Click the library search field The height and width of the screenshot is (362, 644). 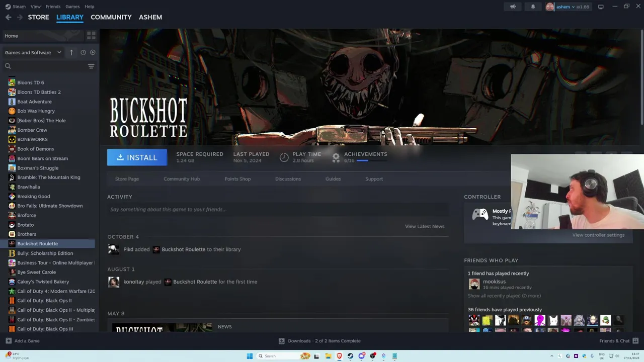pyautogui.click(x=49, y=66)
